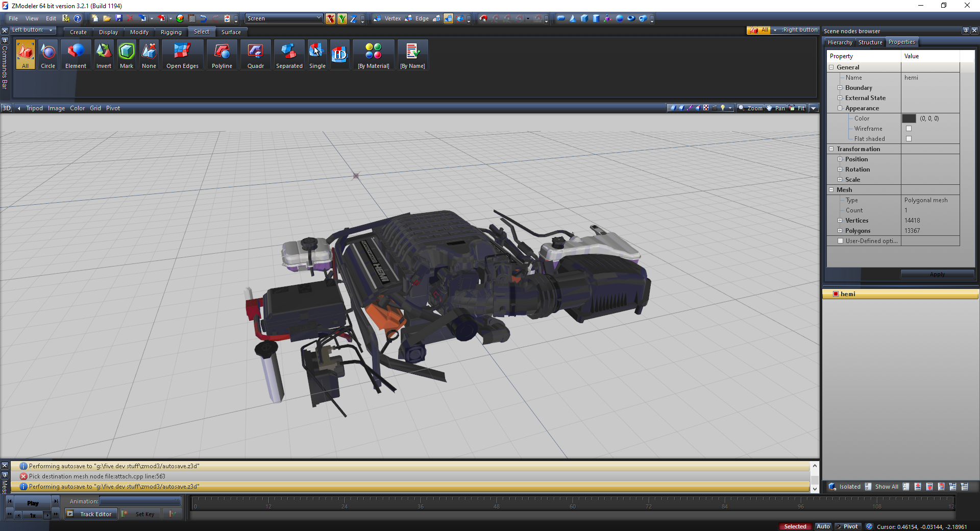
Task: Check the User-Defined options box
Action: point(840,241)
